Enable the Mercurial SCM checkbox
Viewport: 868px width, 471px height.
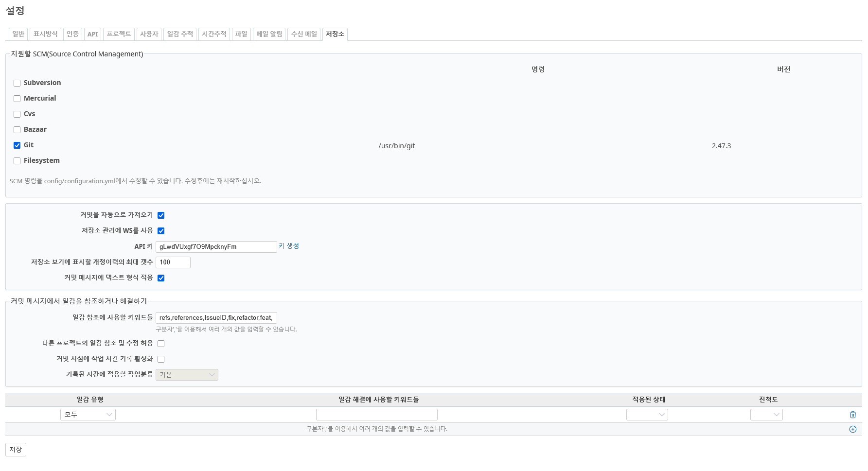point(17,99)
